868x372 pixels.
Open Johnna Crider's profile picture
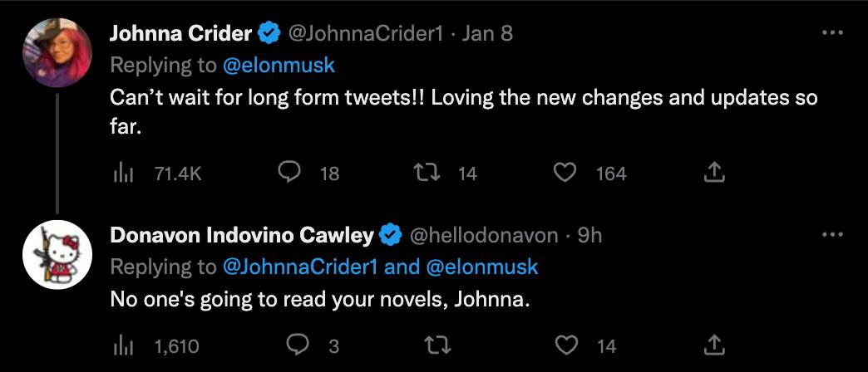point(56,51)
